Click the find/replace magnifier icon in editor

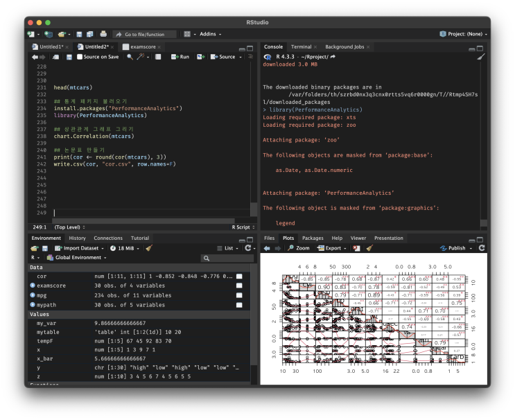(130, 57)
